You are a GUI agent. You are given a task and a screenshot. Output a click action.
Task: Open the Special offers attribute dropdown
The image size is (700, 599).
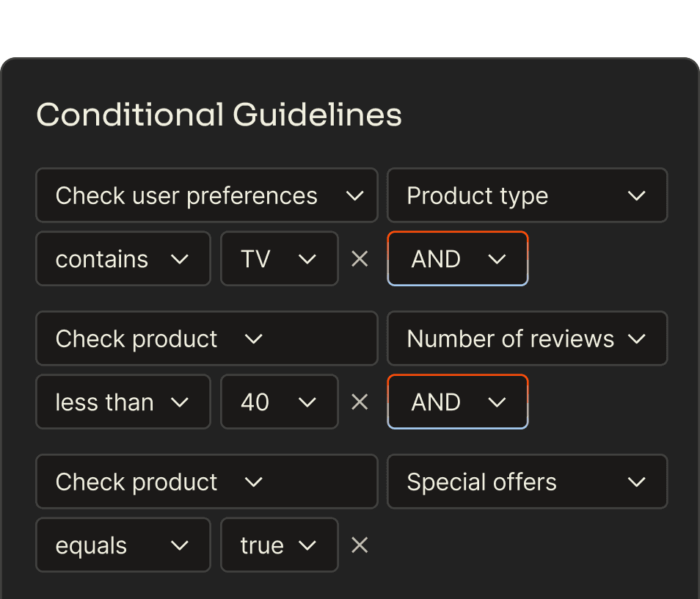point(527,482)
